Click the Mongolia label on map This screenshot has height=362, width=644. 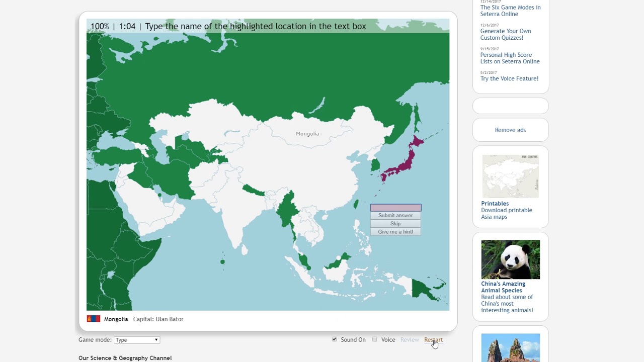point(307,134)
